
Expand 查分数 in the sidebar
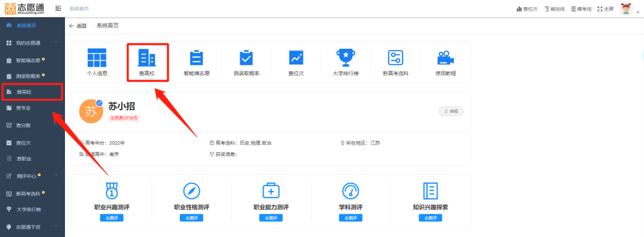tap(32, 125)
